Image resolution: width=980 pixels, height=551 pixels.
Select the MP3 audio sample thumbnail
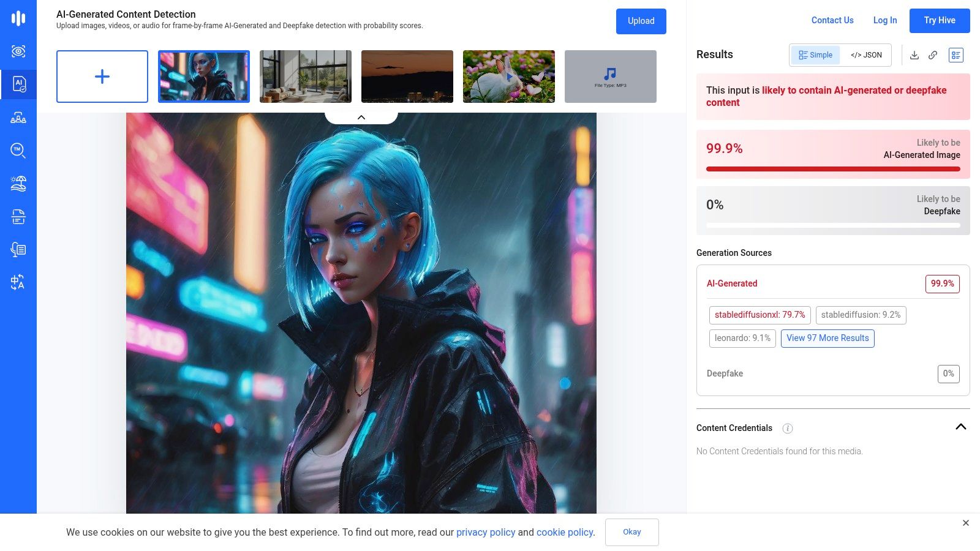[x=611, y=77]
